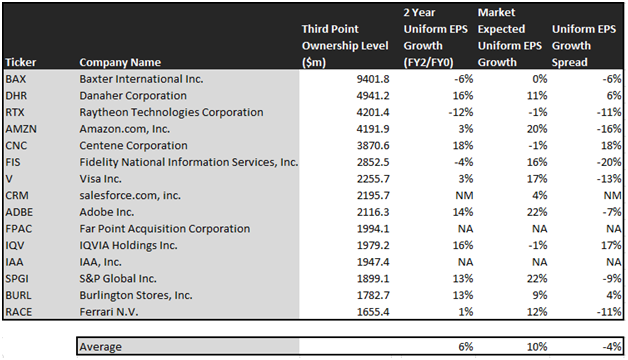Select the IQVIA Holdings Inc. cell
Screen dimensions: 628x360
(x=128, y=245)
